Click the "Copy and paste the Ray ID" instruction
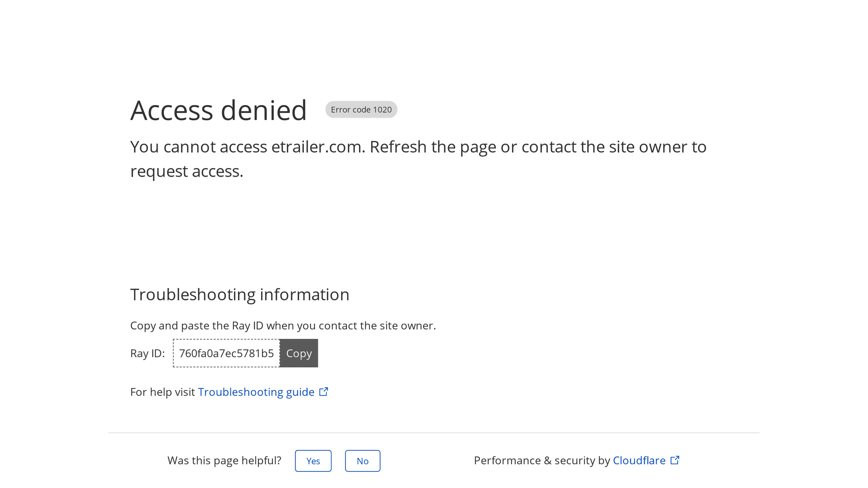 tap(283, 325)
